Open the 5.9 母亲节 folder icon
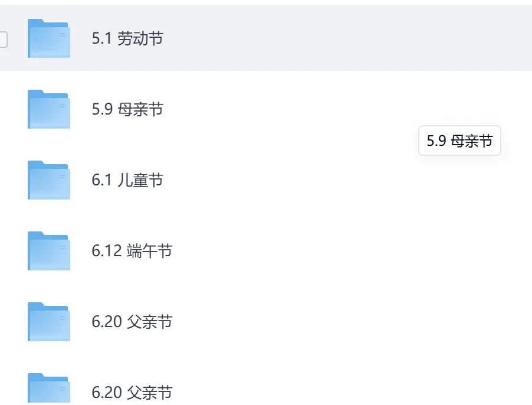Image resolution: width=532 pixels, height=405 pixels. click(x=49, y=110)
